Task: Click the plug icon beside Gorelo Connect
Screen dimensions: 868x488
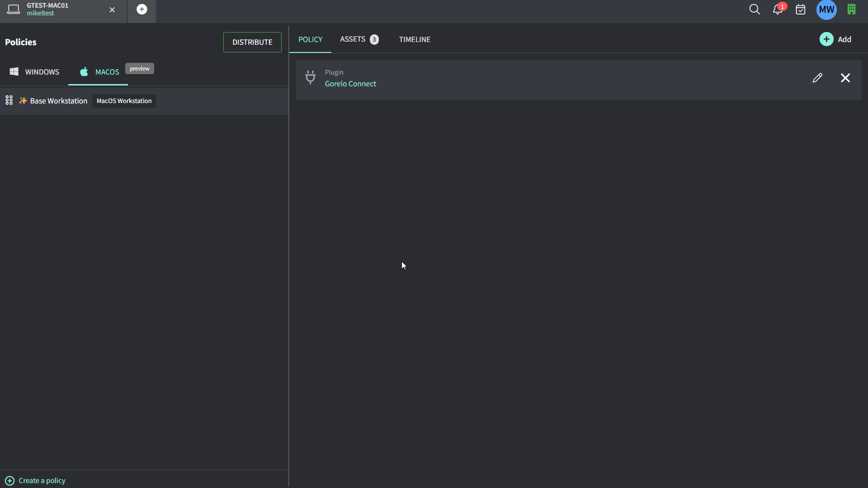Action: [310, 77]
